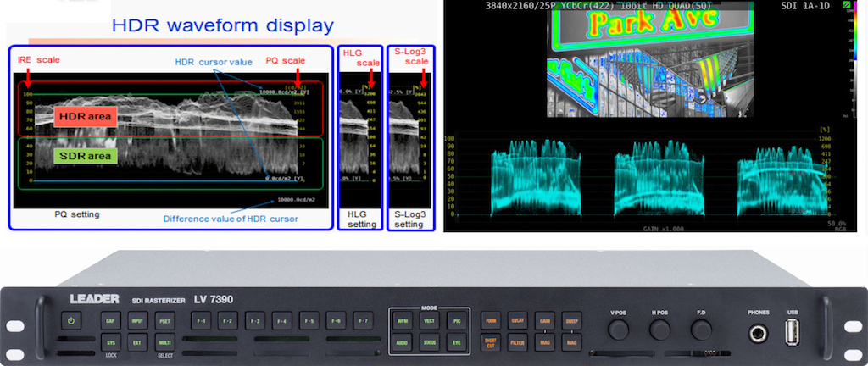The height and width of the screenshot is (366, 868).
Task: Click the F-1 function key
Action: pyautogui.click(x=201, y=320)
